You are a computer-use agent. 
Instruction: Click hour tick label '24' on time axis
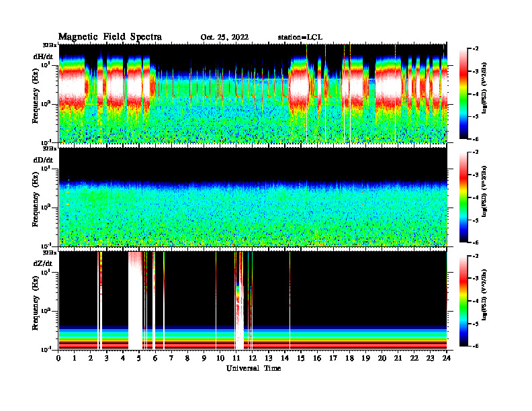click(447, 359)
